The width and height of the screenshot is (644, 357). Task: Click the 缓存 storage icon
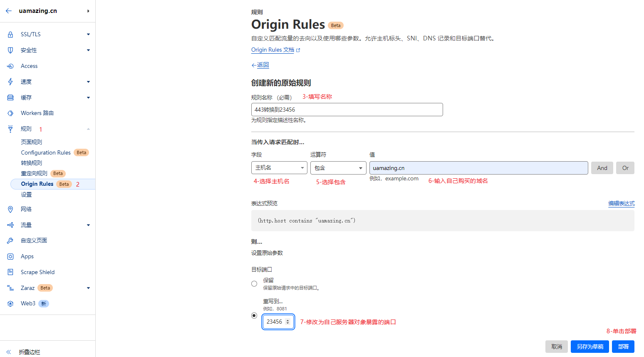10,97
